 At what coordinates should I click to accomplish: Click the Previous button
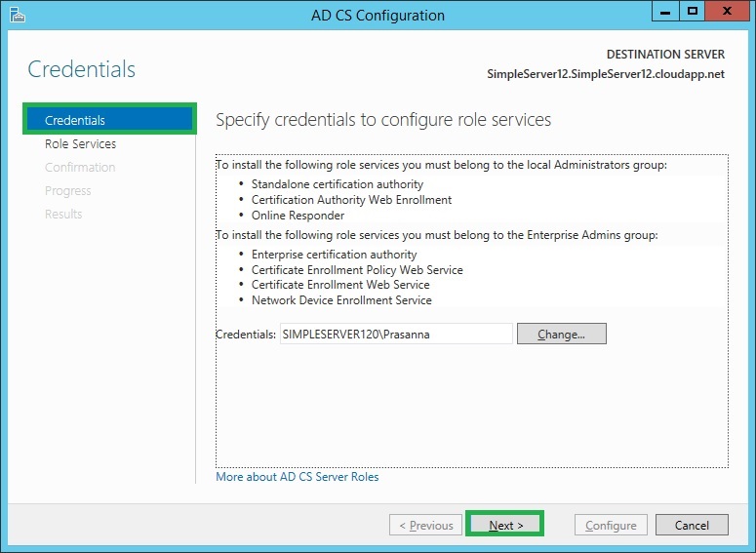(425, 526)
